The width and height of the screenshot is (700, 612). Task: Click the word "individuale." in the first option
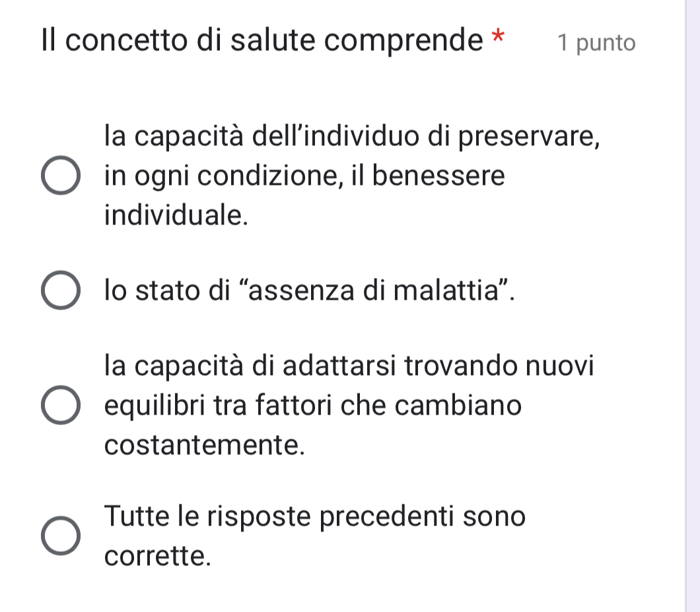tap(177, 215)
